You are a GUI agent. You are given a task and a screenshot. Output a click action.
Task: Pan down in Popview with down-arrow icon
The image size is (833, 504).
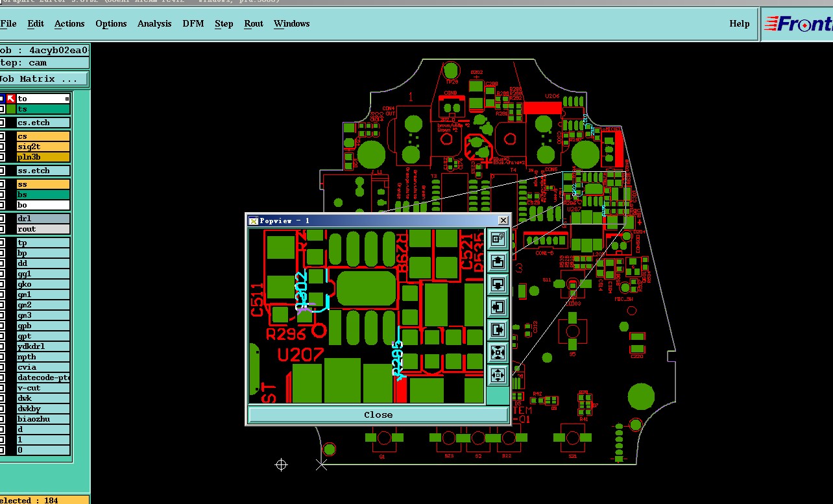(498, 284)
